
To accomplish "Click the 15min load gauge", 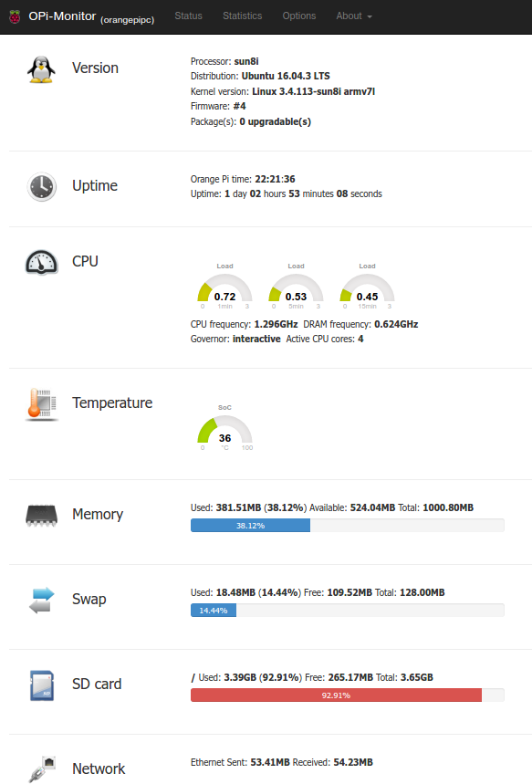I will pyautogui.click(x=367, y=287).
